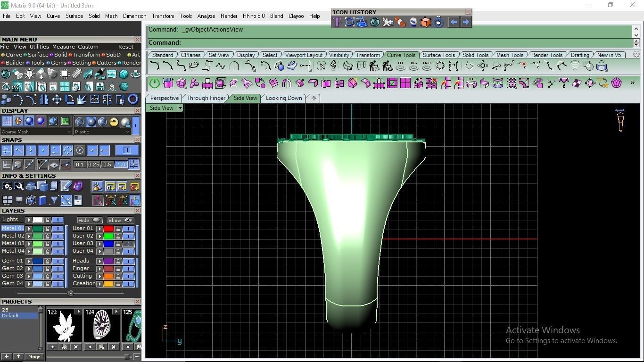Select the orange cube icon in Icon History
This screenshot has width=644, height=362.
[x=425, y=22]
